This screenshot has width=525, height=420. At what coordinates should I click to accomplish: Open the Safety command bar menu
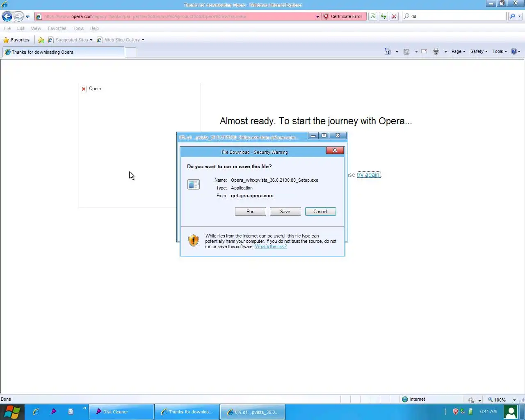coord(479,51)
